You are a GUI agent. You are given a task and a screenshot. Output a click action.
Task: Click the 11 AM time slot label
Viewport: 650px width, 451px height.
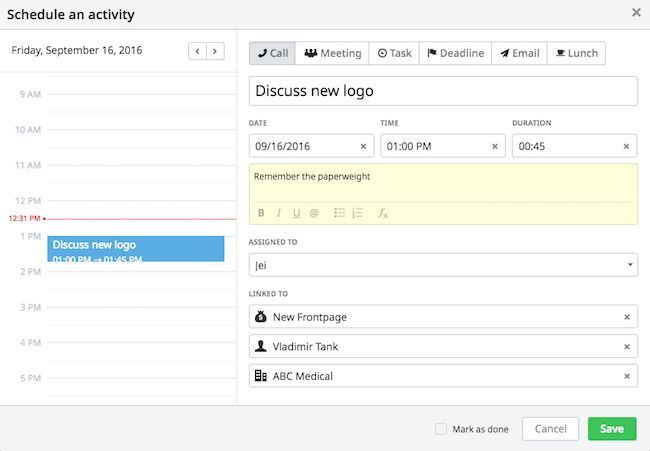pyautogui.click(x=28, y=165)
